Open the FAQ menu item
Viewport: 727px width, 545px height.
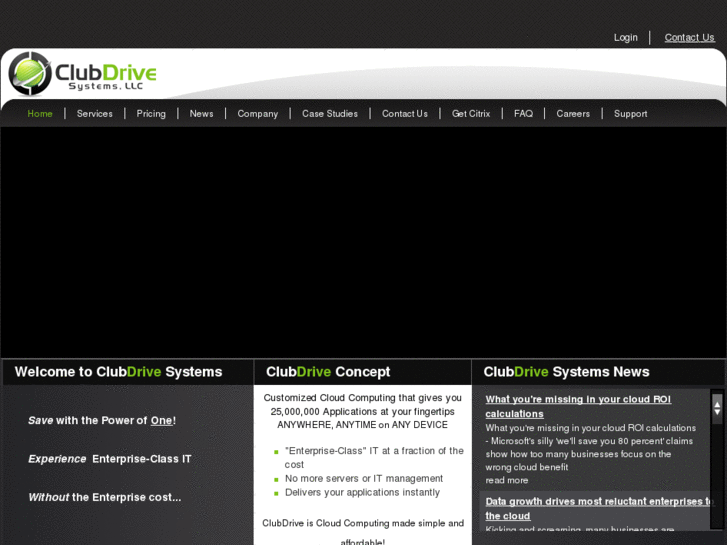[523, 114]
